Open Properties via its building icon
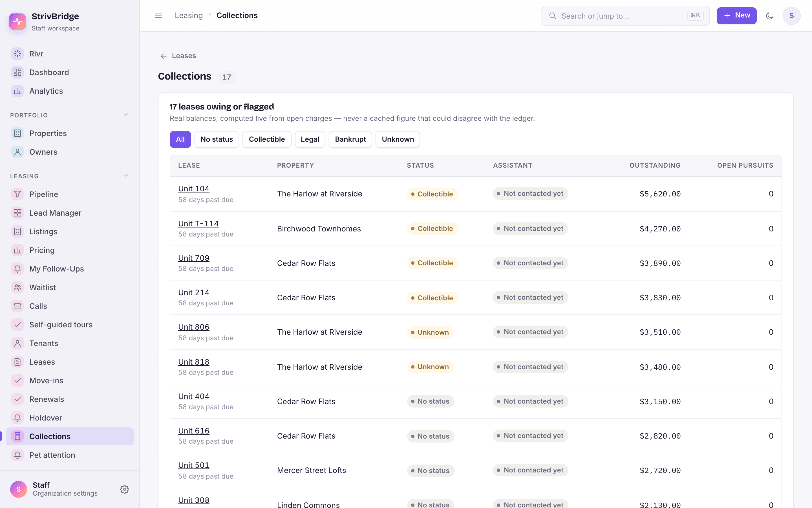The image size is (812, 508). tap(17, 133)
